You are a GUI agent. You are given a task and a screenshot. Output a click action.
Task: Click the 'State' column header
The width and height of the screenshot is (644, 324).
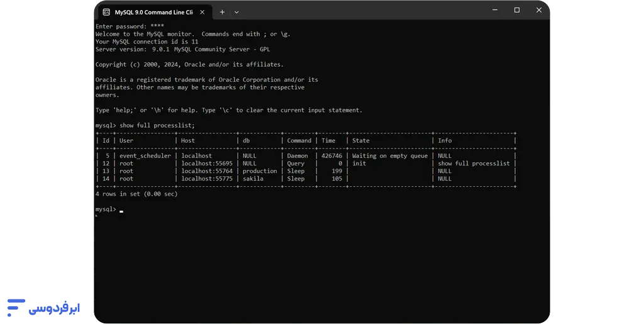[x=360, y=140]
